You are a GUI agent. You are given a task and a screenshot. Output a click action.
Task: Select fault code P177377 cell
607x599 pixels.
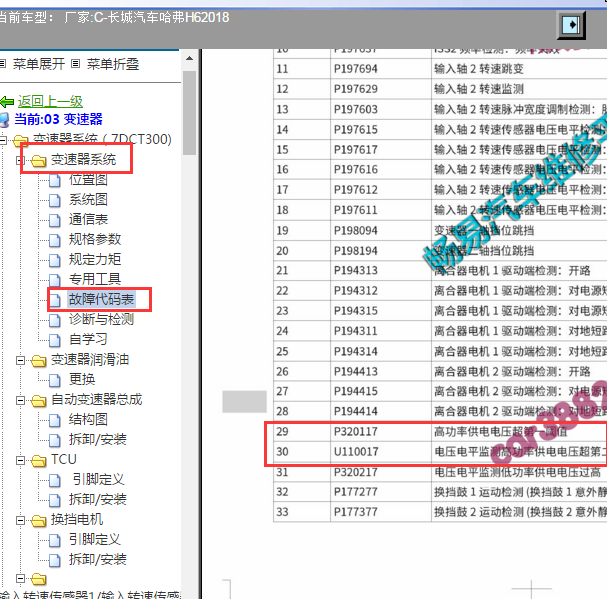coord(381,512)
